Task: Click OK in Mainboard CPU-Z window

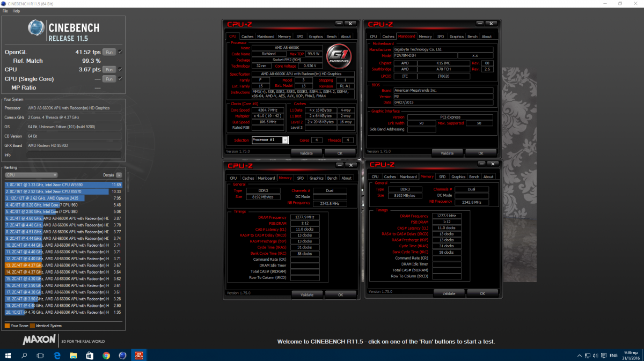Action: 481,153
